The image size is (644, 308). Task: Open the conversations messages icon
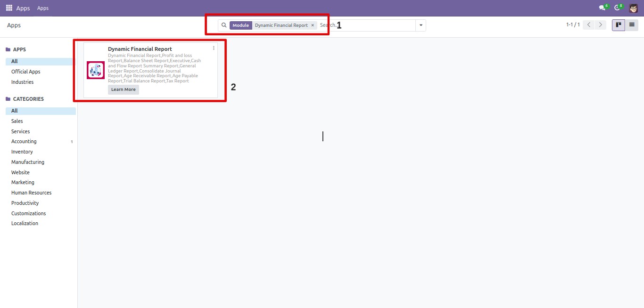(602, 8)
